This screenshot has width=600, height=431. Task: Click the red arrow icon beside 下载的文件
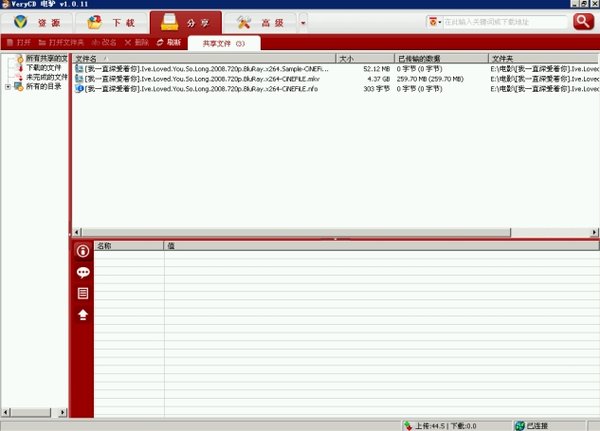[x=21, y=68]
